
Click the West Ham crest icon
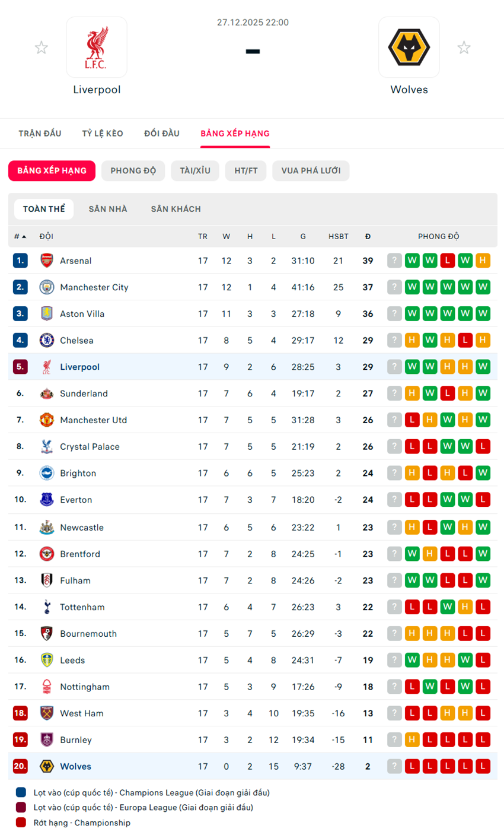[46, 713]
